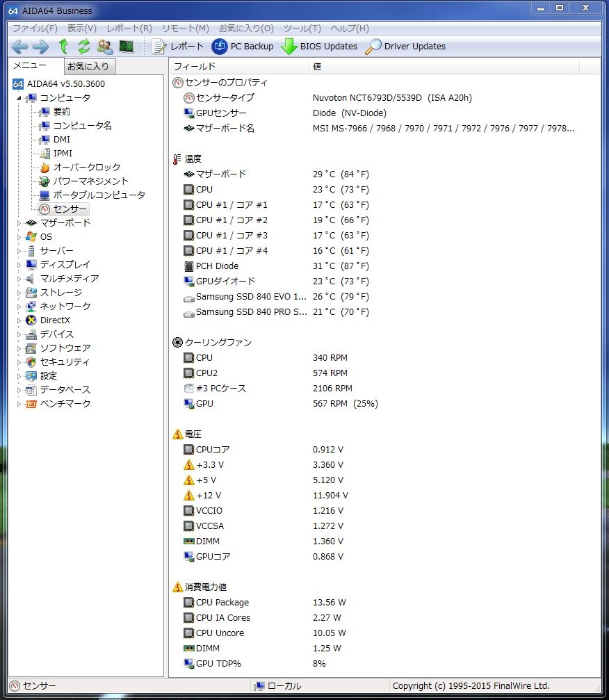The height and width of the screenshot is (700, 609).
Task: Expand the ディスプレイ tree node
Action: click(x=19, y=265)
